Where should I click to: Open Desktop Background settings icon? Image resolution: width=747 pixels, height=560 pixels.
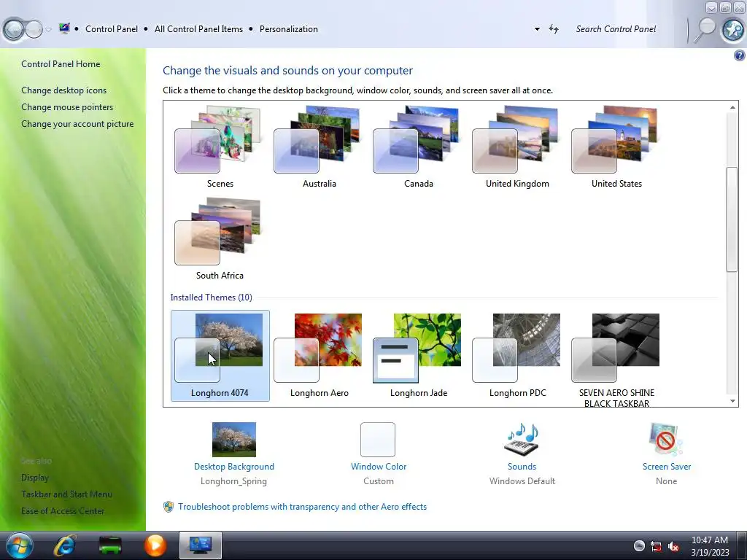(234, 440)
